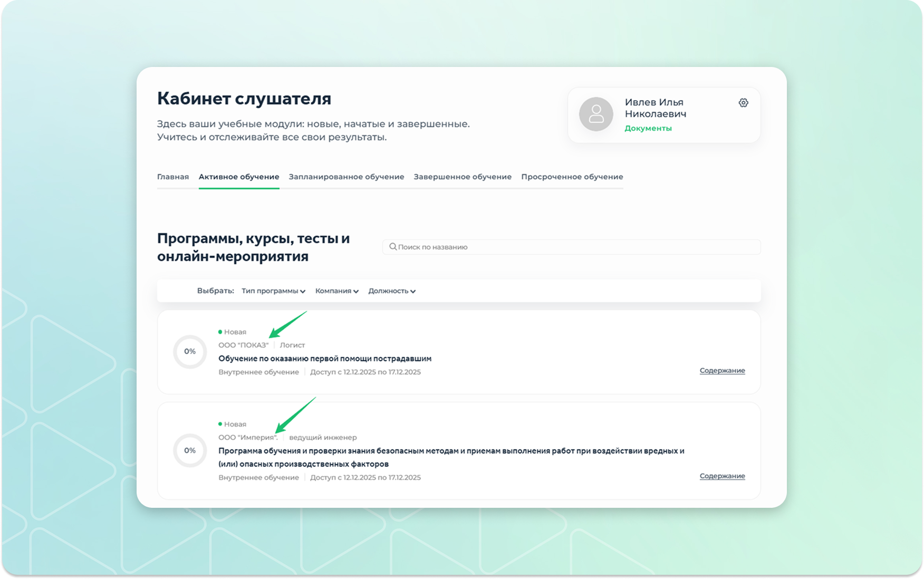
Task: Show the Просроченное обучение tab
Action: click(572, 177)
